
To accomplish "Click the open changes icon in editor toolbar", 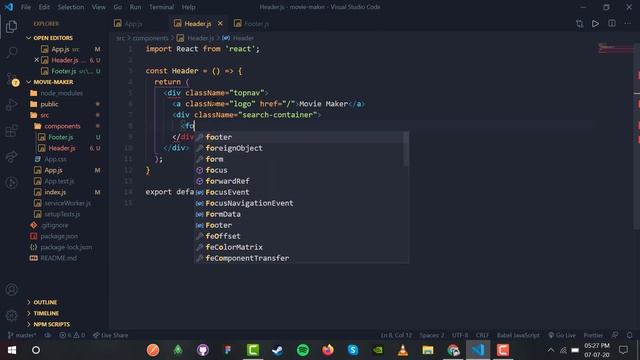I will [580, 24].
